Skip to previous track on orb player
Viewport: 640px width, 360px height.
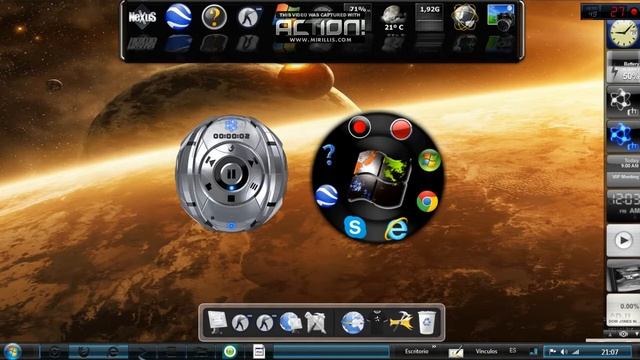pos(211,162)
